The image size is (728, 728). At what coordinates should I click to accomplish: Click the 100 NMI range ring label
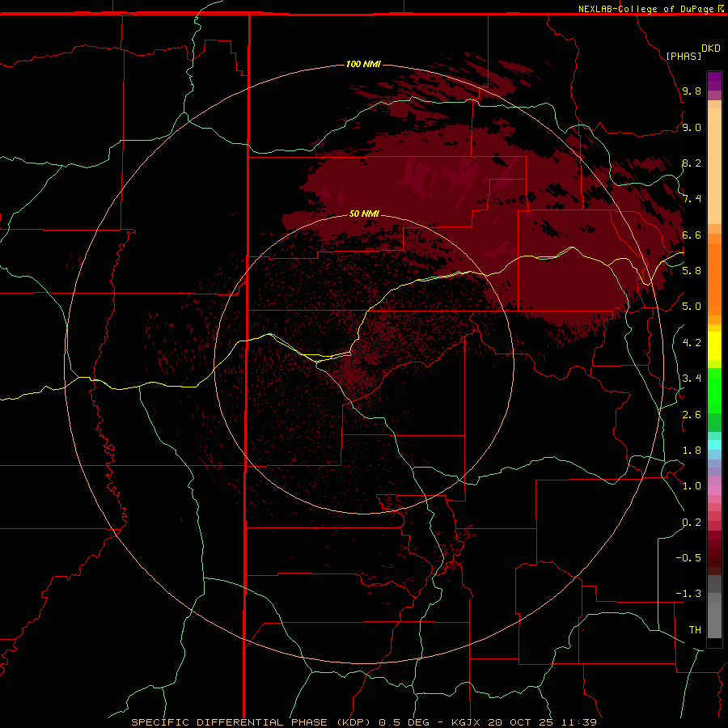pyautogui.click(x=363, y=64)
